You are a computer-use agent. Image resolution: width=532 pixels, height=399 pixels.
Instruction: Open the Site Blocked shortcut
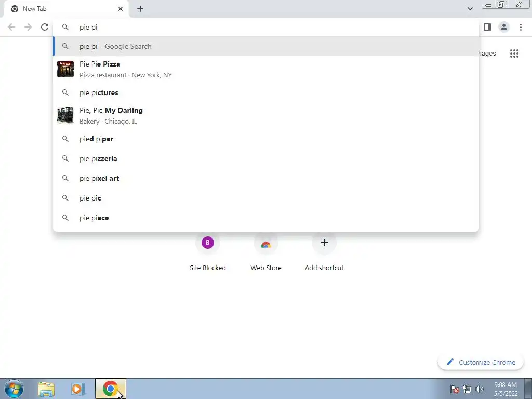click(208, 253)
